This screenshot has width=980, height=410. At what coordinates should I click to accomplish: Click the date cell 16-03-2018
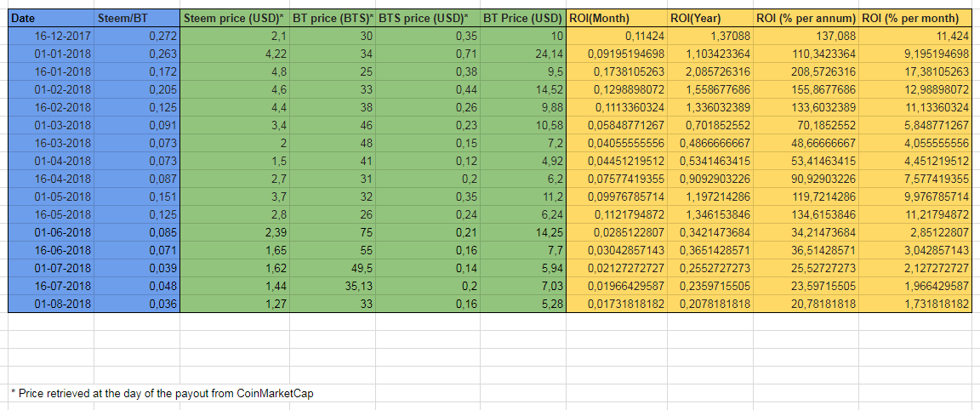pos(51,143)
